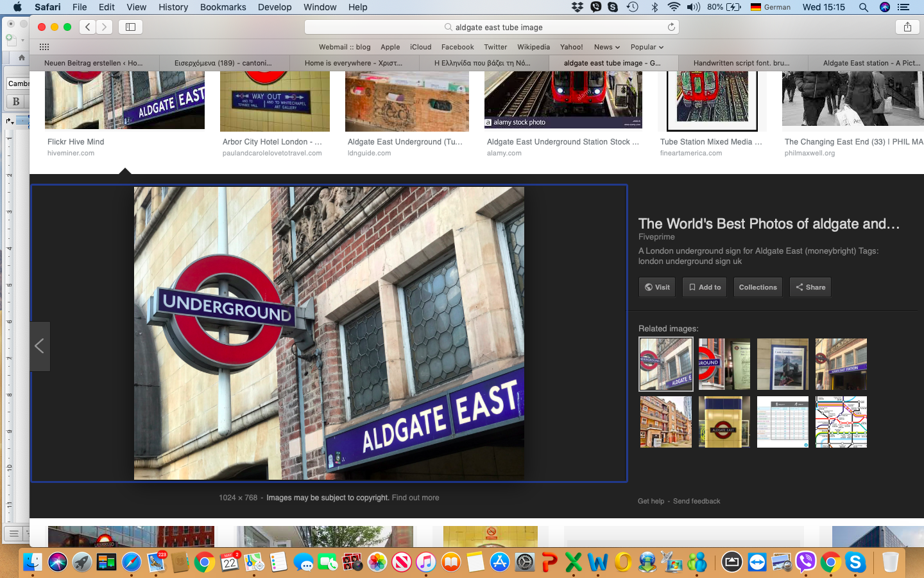Open Bluetooth status menu

(654, 7)
